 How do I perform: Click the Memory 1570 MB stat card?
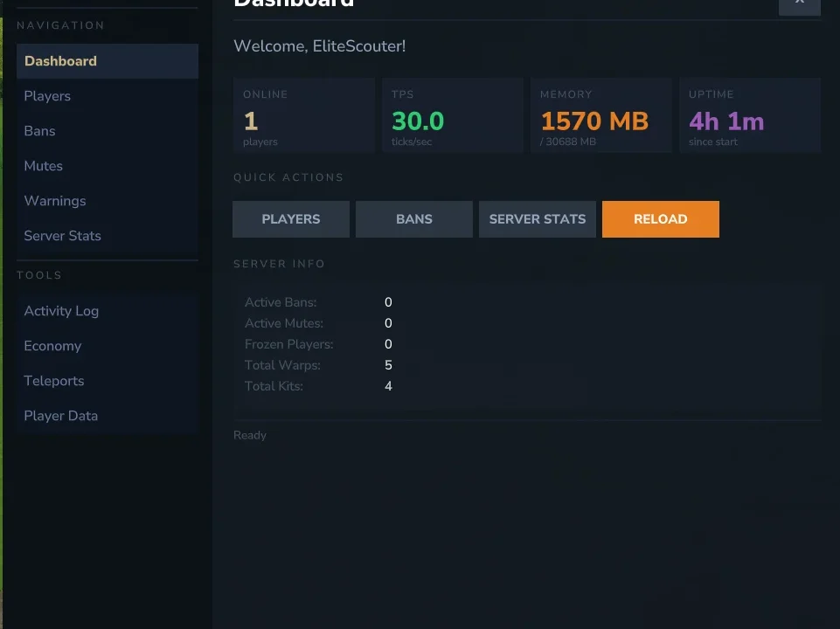tap(601, 115)
